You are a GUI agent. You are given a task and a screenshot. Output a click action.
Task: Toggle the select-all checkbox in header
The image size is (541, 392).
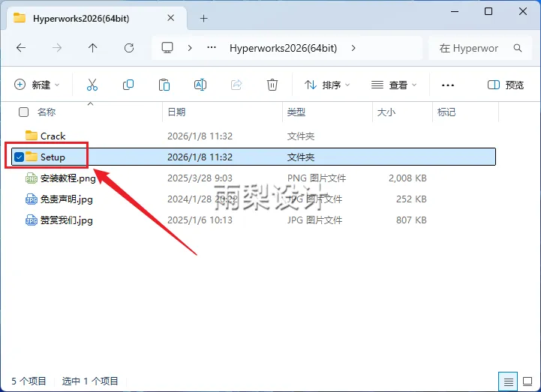click(x=23, y=112)
